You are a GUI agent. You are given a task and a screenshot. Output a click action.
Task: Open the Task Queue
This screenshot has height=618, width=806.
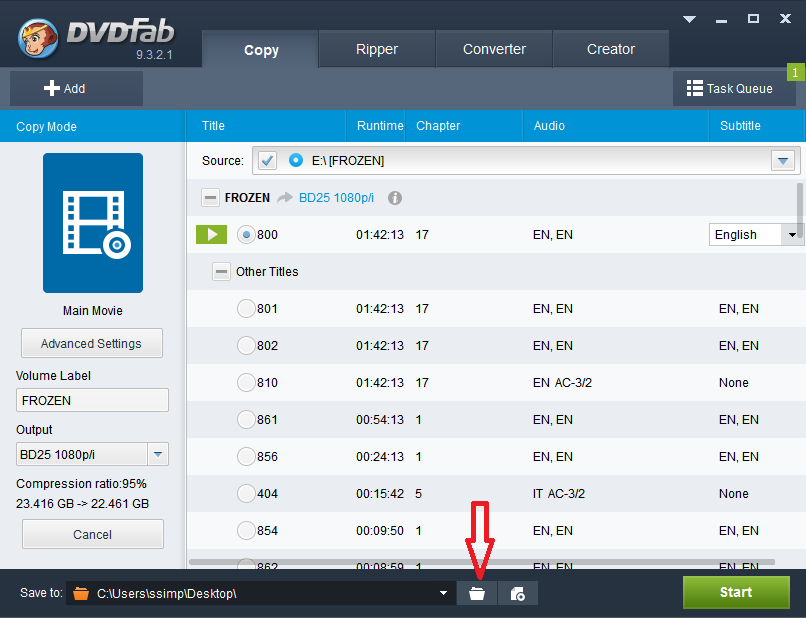[x=734, y=88]
